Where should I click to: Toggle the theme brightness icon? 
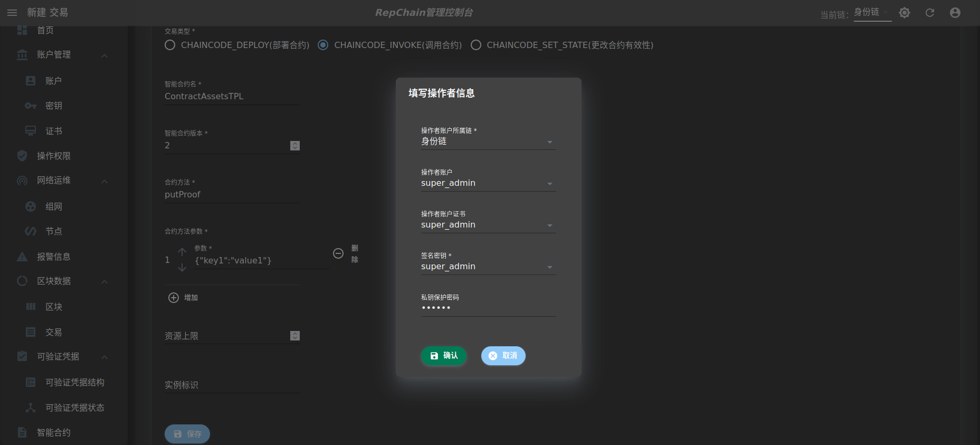905,13
